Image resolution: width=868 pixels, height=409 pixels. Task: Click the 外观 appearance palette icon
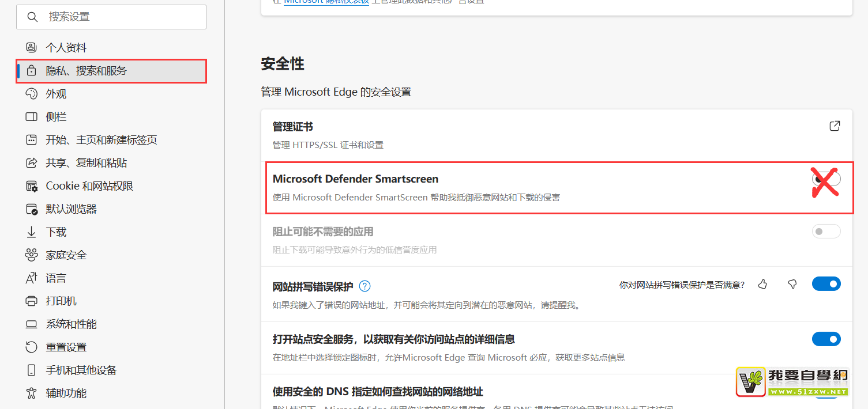[x=32, y=94]
